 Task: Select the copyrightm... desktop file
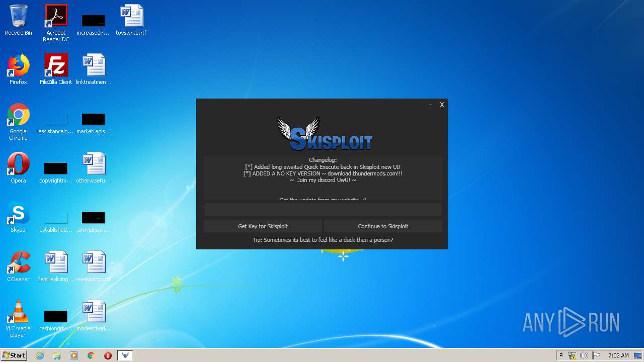point(56,172)
